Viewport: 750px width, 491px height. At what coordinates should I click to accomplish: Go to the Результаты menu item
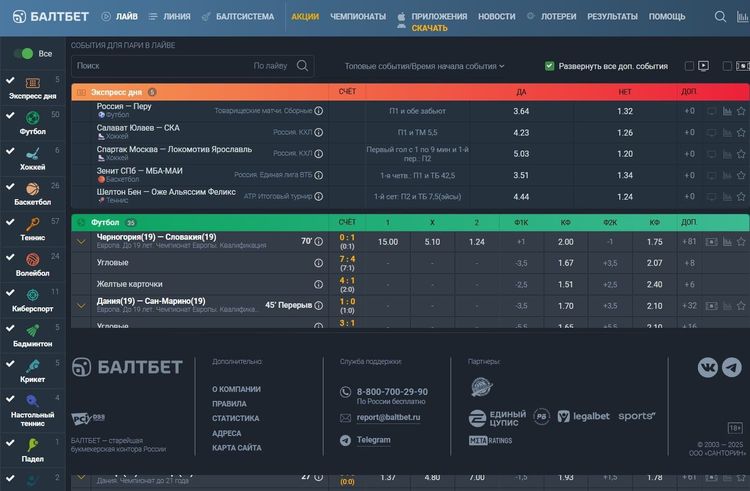(612, 17)
